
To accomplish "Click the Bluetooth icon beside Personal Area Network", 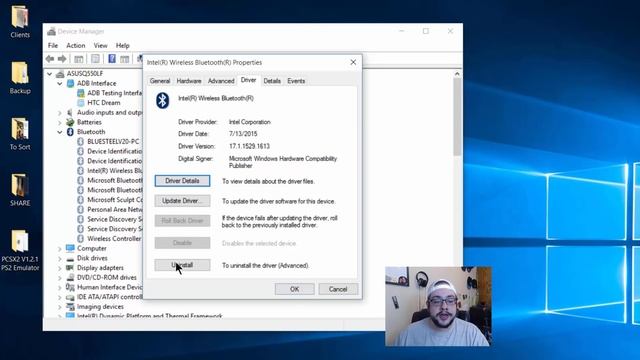I will [80, 209].
